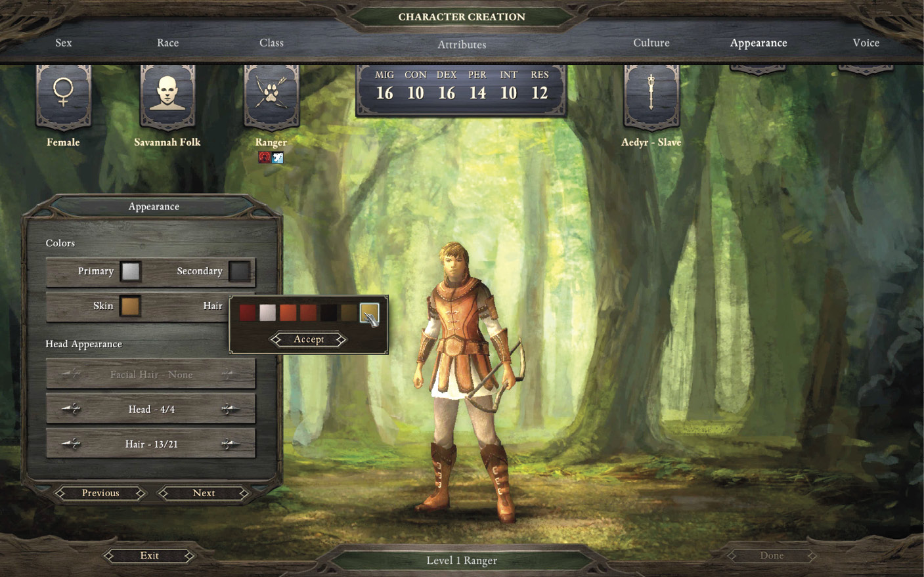Open the Attributes tab
Image resolution: width=924 pixels, height=577 pixels.
pos(462,45)
